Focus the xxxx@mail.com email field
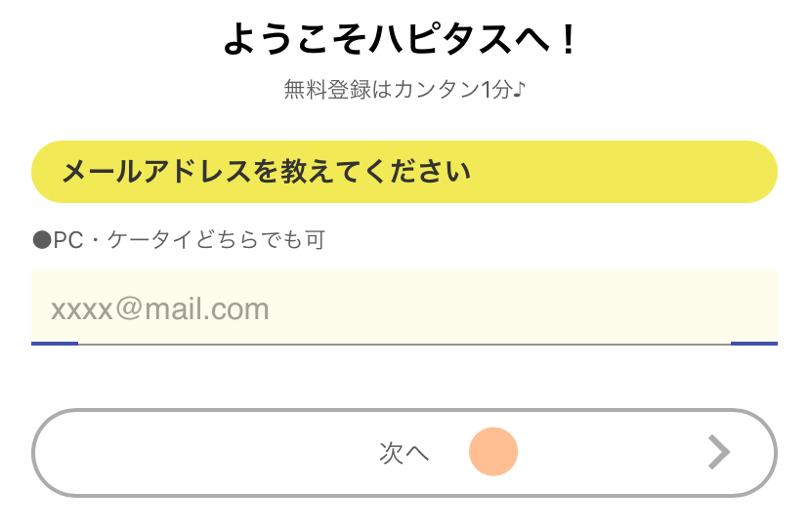Viewport: 809px width, 532px height. [x=404, y=307]
